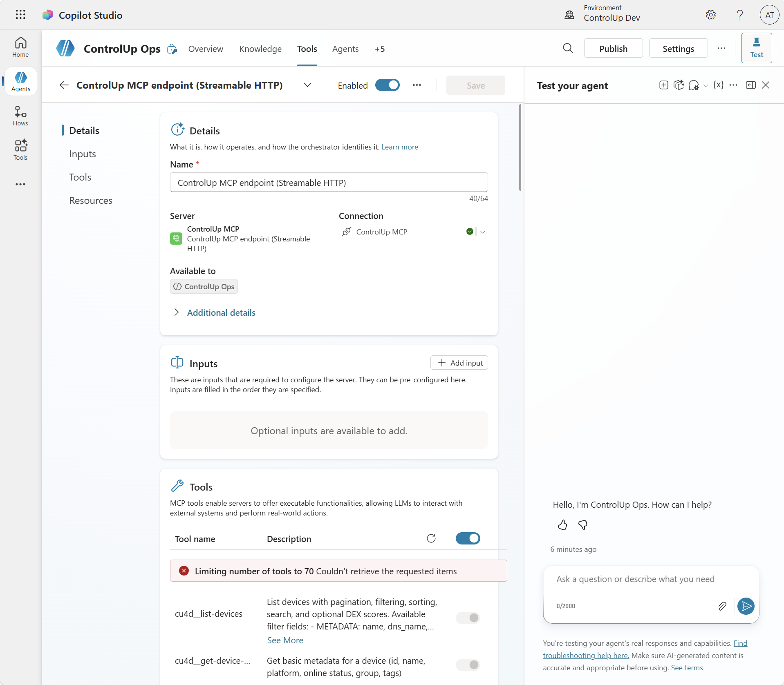The height and width of the screenshot is (685, 784).
Task: Jump to Resources section in side nav
Action: click(x=91, y=201)
